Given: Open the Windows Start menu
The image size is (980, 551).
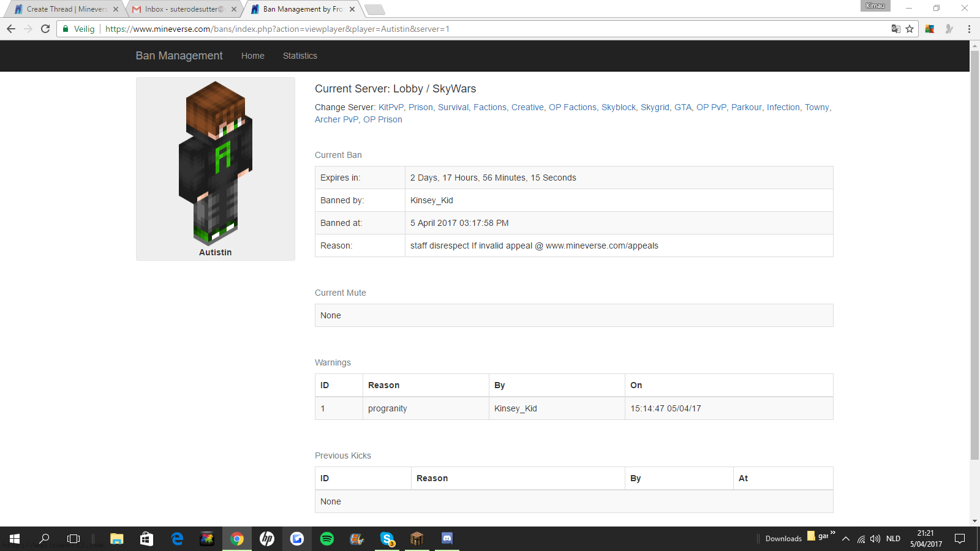Looking at the screenshot, I should (15, 539).
